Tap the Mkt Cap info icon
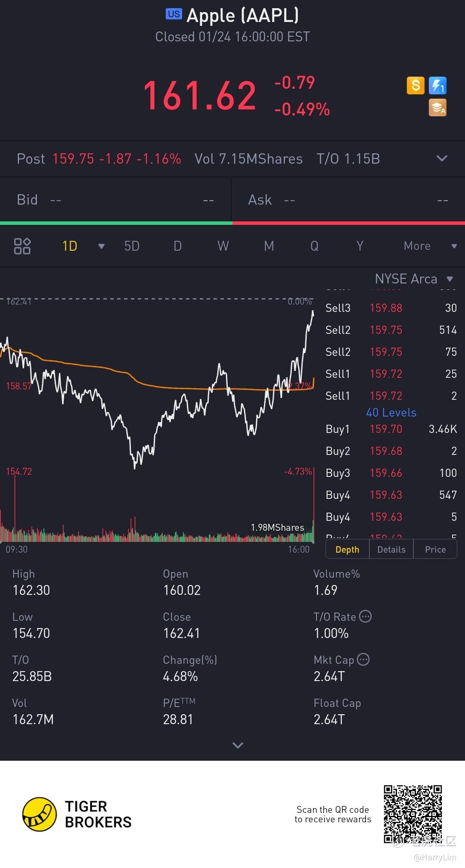Screen dimensions: 465x868 pyautogui.click(x=363, y=660)
